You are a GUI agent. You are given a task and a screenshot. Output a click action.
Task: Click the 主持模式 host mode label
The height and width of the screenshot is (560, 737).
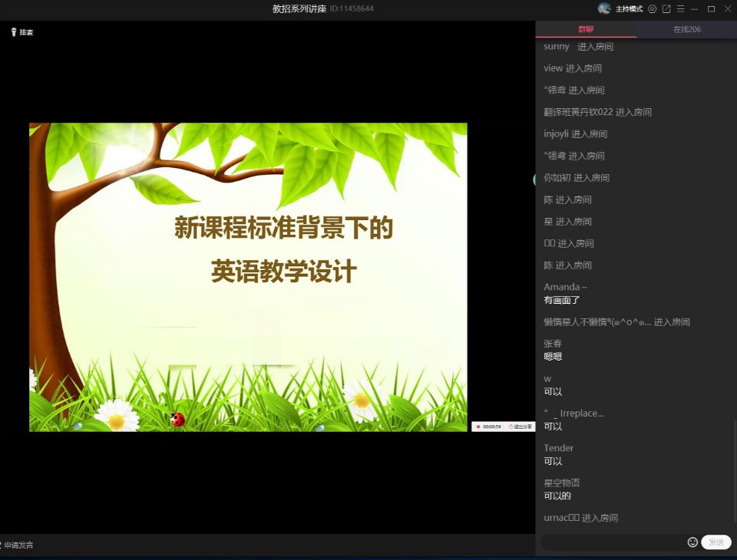(629, 9)
